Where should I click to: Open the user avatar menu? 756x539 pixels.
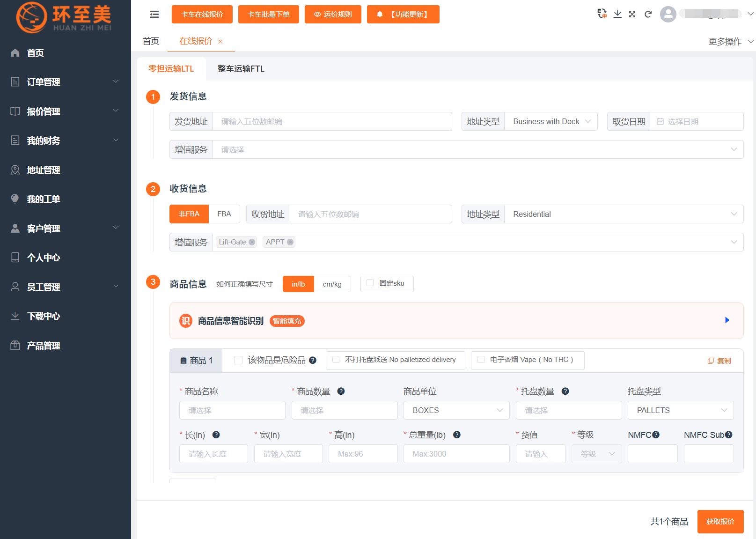click(x=668, y=14)
